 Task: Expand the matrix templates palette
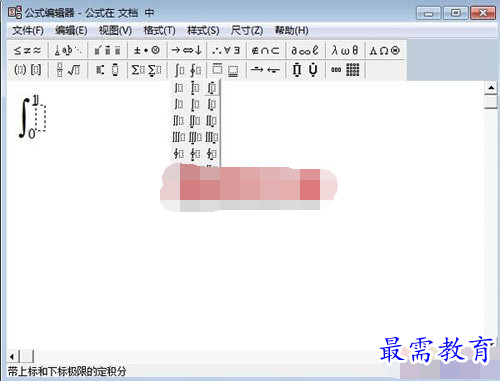345,70
